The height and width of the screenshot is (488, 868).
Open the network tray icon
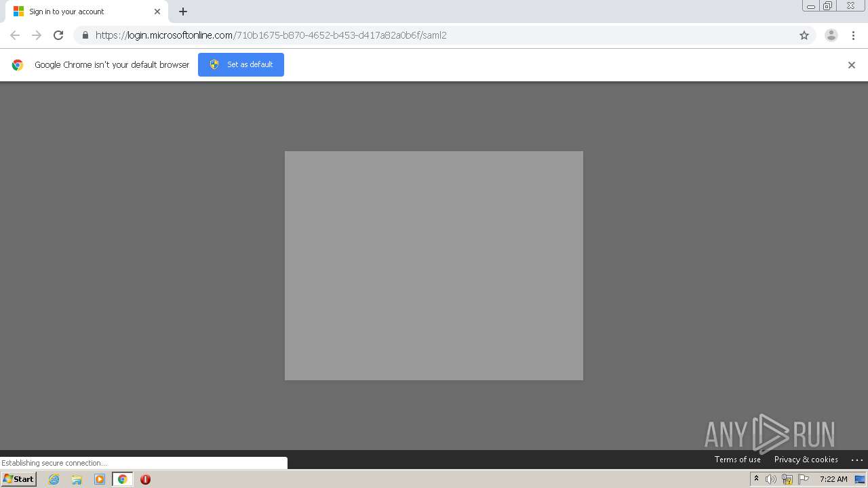click(x=787, y=479)
